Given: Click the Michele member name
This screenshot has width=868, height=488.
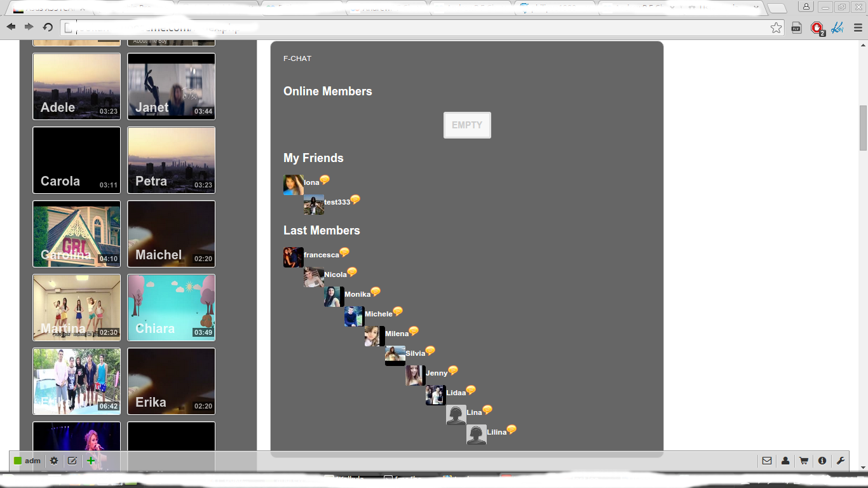Looking at the screenshot, I should pos(379,314).
